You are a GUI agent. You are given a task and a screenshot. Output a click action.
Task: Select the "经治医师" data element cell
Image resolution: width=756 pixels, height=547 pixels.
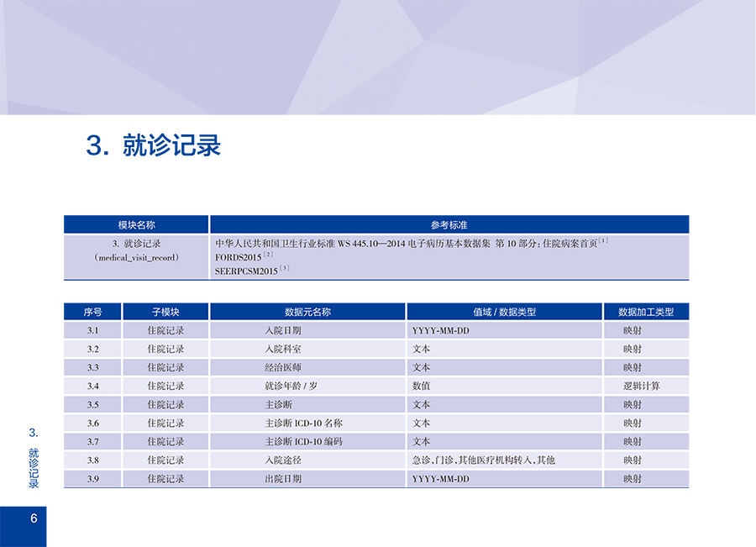[283, 367]
